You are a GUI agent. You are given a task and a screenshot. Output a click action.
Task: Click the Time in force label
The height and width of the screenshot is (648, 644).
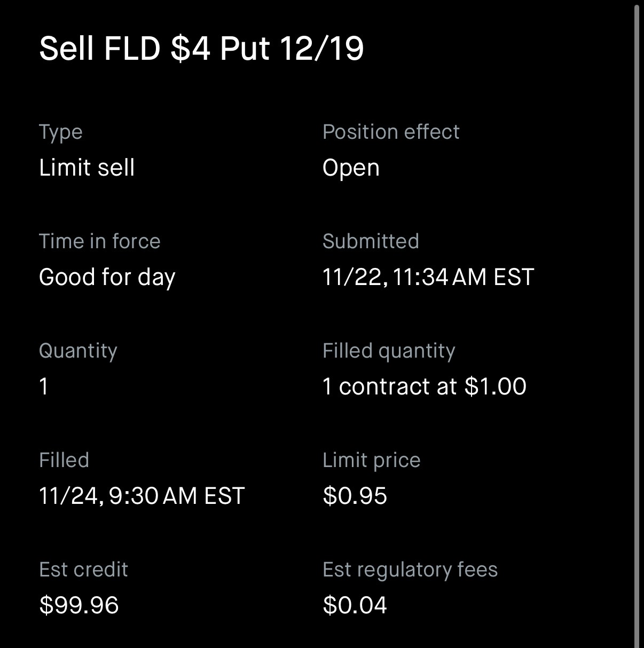tap(99, 241)
